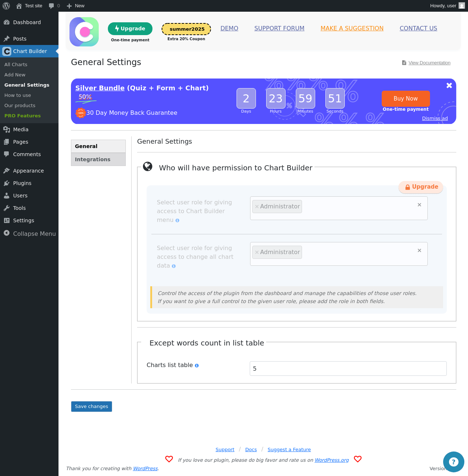Click the Chart Builder plugin logo
468x476 pixels.
click(x=84, y=32)
